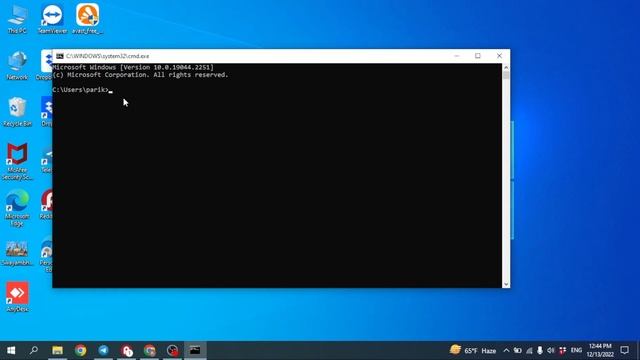Close the cmd.exe window
Screen dimensions: 640x360
pyautogui.click(x=499, y=56)
